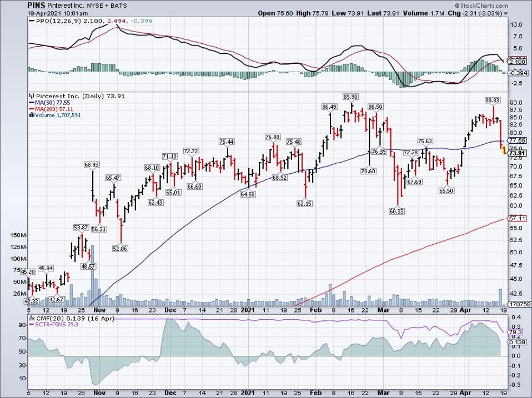
Task: Select the 64.50 price label
Action: pos(248,195)
